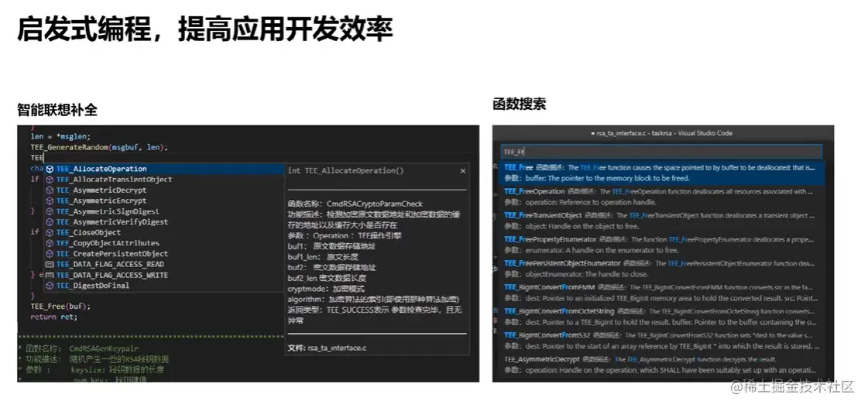This screenshot has width=868, height=408.
Task: Pick the TEE_AsymmetricSignDigest suggestion
Action: (164, 211)
